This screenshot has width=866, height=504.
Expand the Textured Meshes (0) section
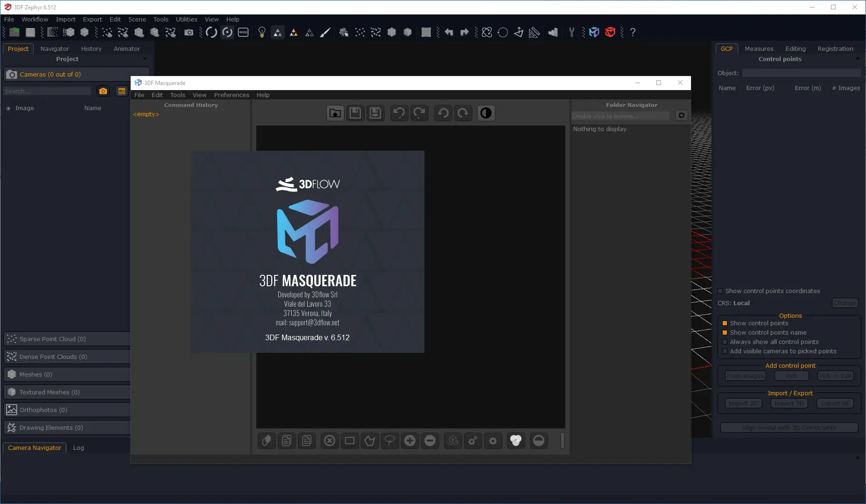pos(67,392)
